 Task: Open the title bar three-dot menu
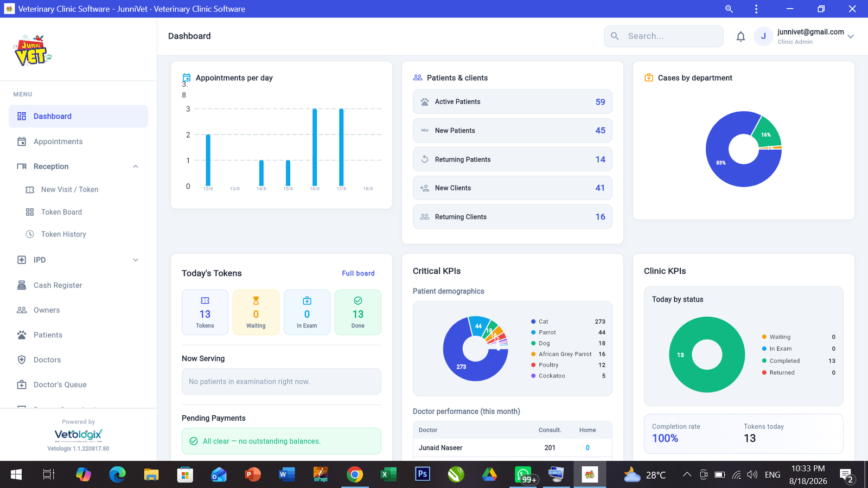(756, 9)
